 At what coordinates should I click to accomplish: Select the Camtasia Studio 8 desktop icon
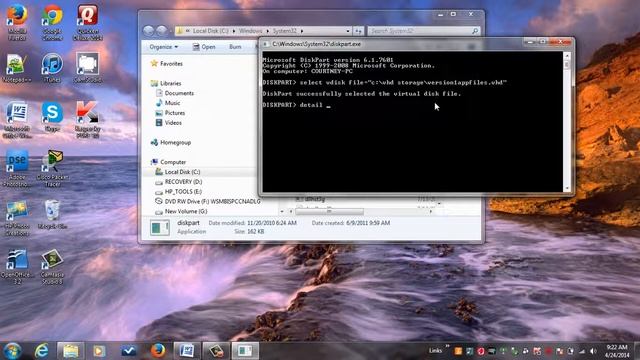pos(52,266)
